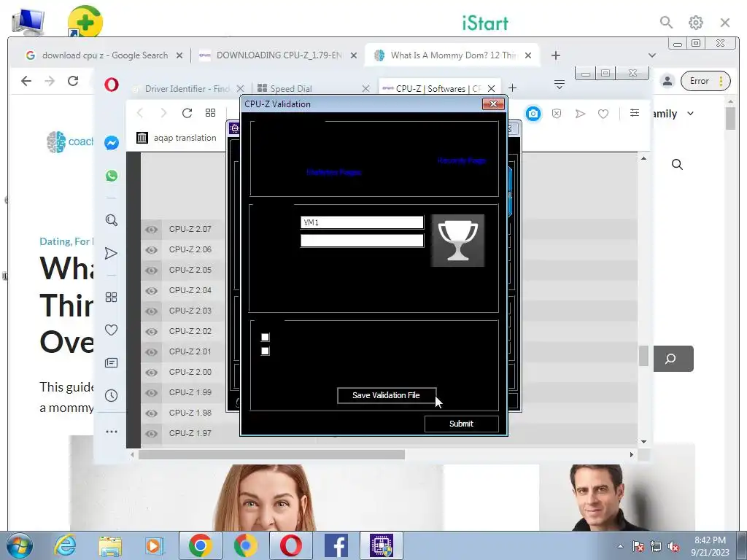Take a snapshot with Opera camera icon
This screenshot has height=560, width=747.
533,114
